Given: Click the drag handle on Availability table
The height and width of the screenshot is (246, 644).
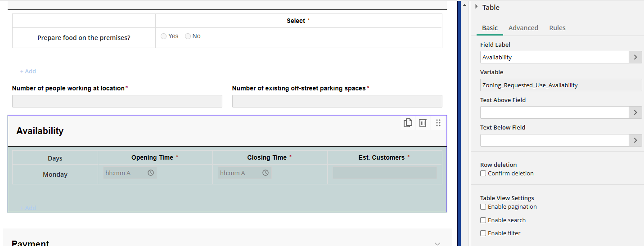Looking at the screenshot, I should pyautogui.click(x=438, y=123).
